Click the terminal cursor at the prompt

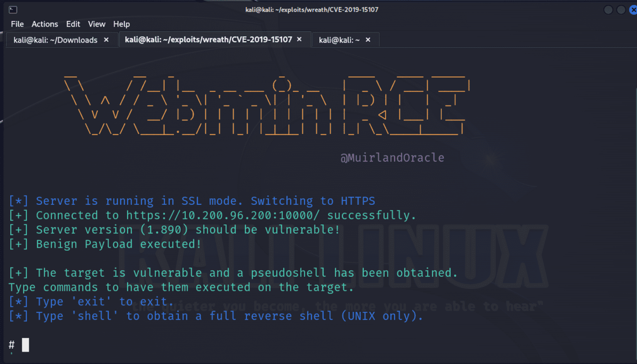click(x=25, y=345)
